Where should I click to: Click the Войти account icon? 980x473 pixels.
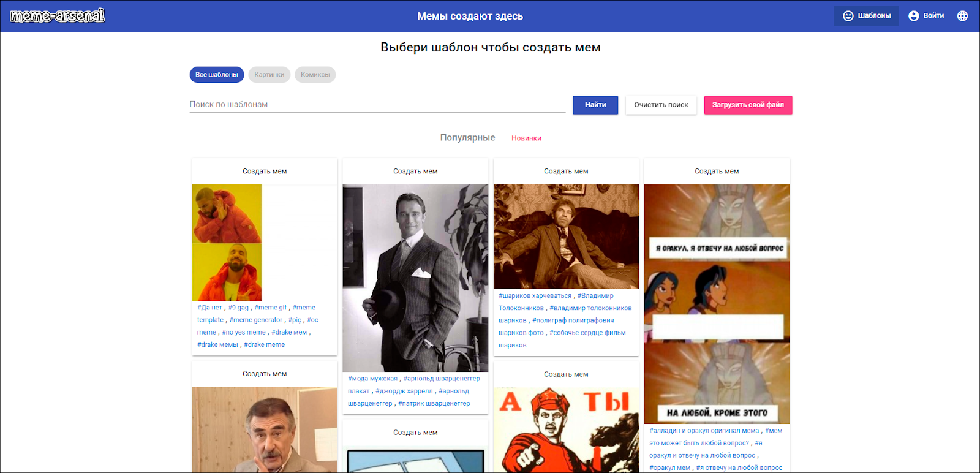pos(914,16)
